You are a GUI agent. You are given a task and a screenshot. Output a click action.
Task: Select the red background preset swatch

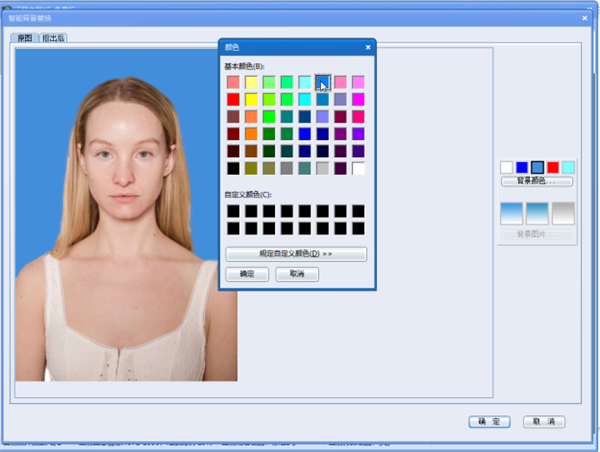(553, 167)
